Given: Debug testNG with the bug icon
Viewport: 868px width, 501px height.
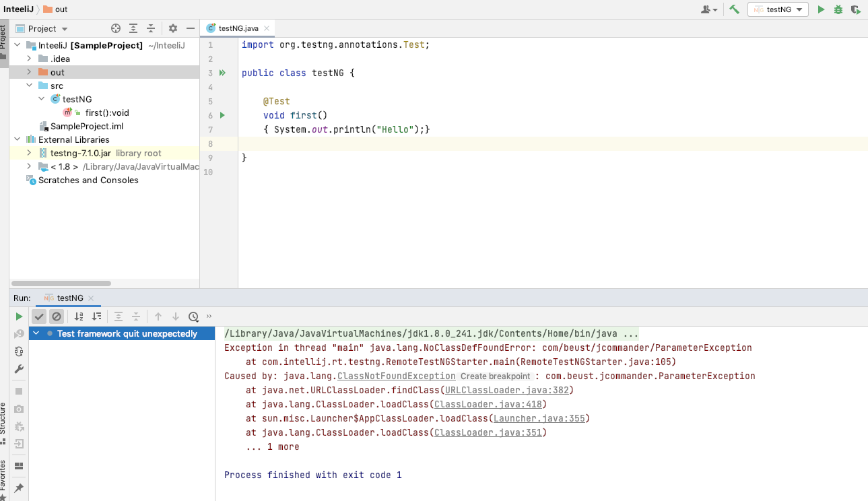Looking at the screenshot, I should click(838, 9).
